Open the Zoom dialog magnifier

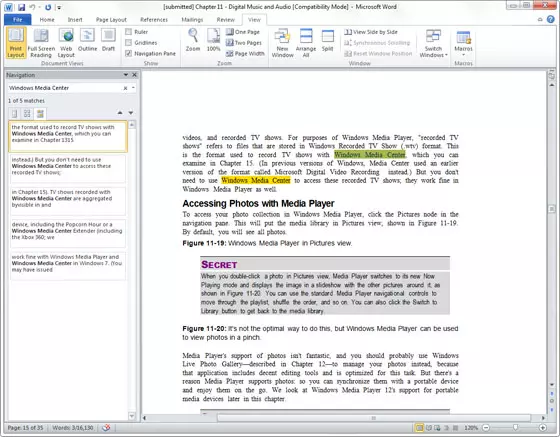(x=193, y=36)
